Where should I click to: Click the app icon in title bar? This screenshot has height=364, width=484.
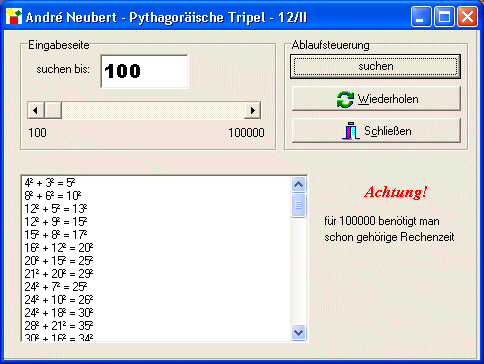tap(14, 16)
